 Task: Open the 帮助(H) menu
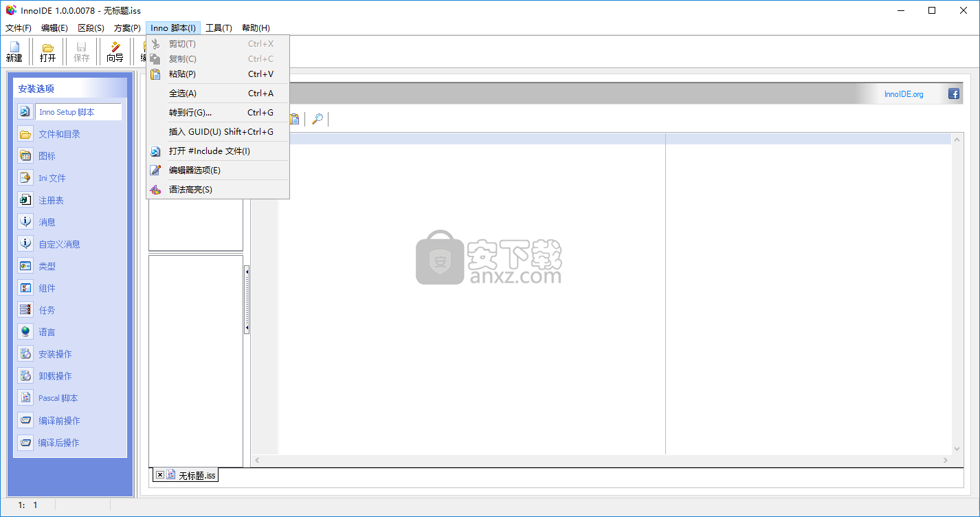point(256,28)
